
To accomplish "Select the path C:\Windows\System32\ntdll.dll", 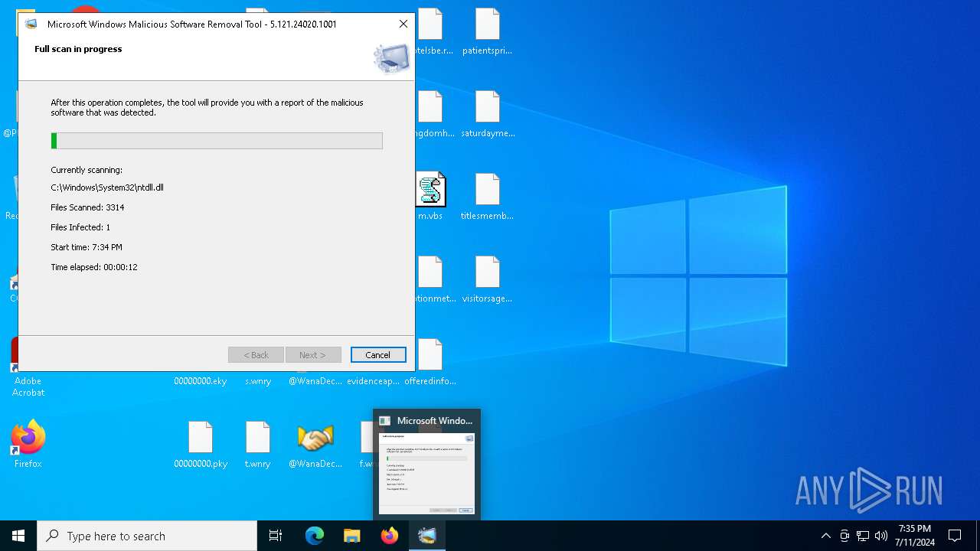I will tap(107, 187).
